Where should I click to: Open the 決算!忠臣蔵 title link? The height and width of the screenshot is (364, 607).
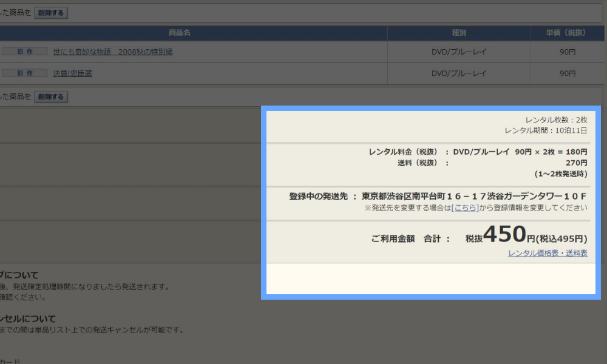[x=72, y=73]
